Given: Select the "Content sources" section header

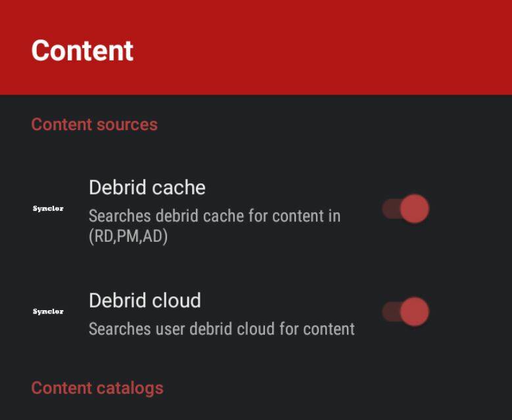Looking at the screenshot, I should point(94,124).
